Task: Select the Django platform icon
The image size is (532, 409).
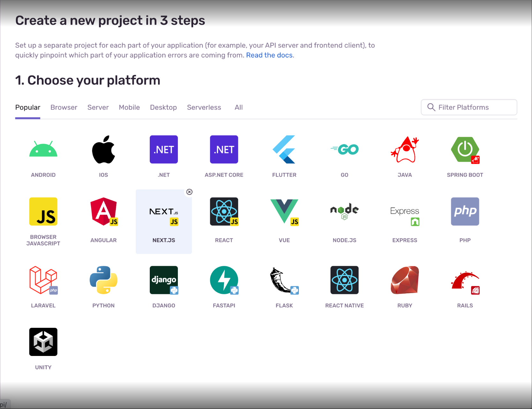Action: click(164, 280)
